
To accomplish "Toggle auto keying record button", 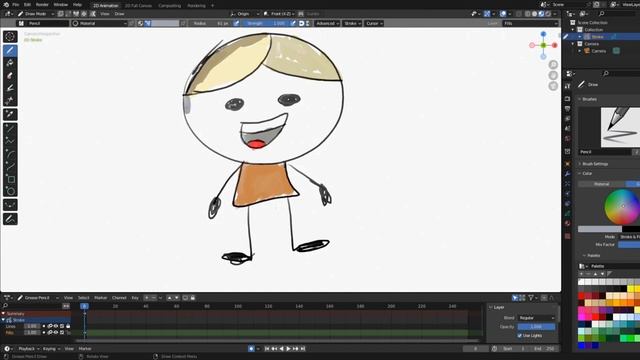I will (251, 349).
